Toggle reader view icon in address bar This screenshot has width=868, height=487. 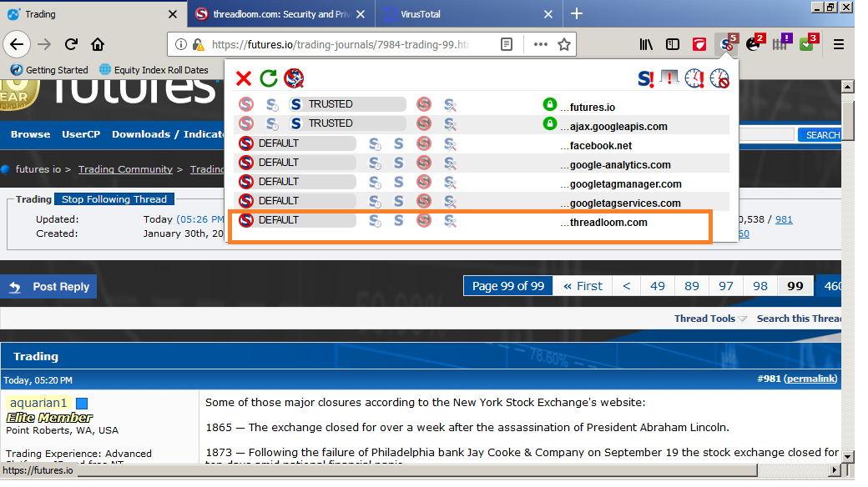click(x=506, y=44)
